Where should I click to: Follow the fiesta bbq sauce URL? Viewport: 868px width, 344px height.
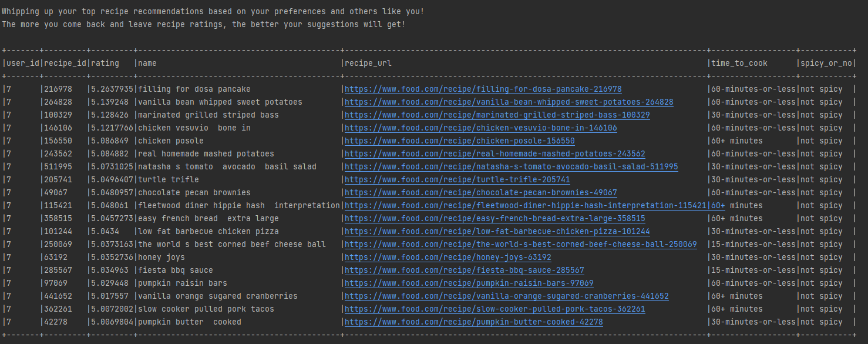464,270
